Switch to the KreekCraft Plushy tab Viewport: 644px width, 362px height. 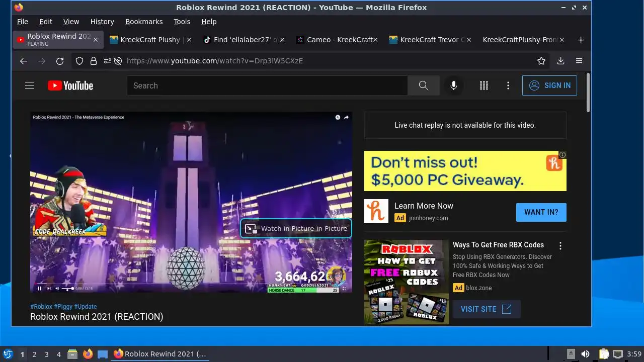[150, 40]
